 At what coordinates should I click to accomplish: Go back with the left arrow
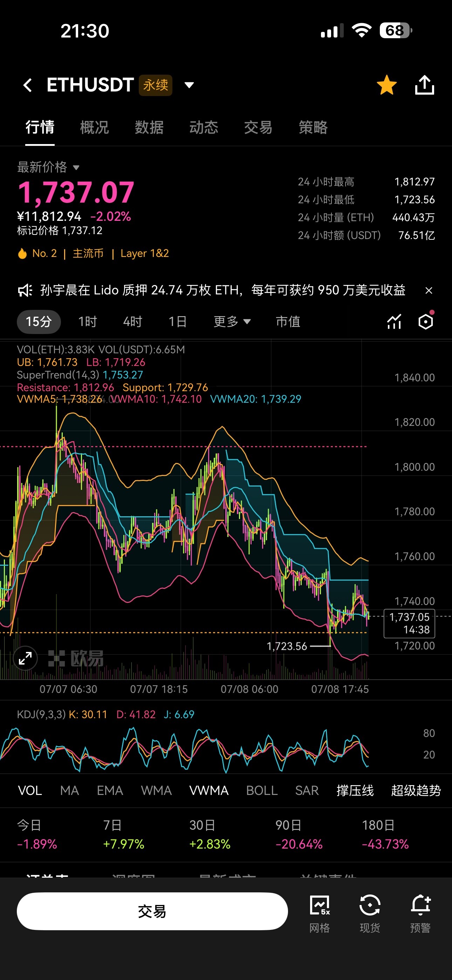[x=27, y=85]
